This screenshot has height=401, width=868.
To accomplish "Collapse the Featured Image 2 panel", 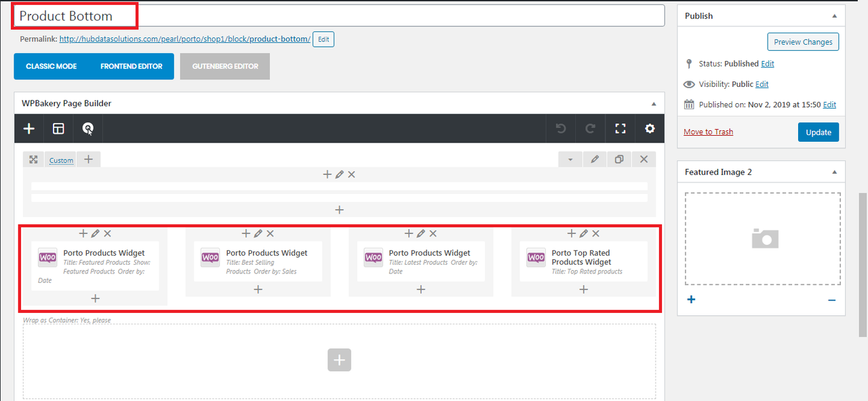I will 833,172.
